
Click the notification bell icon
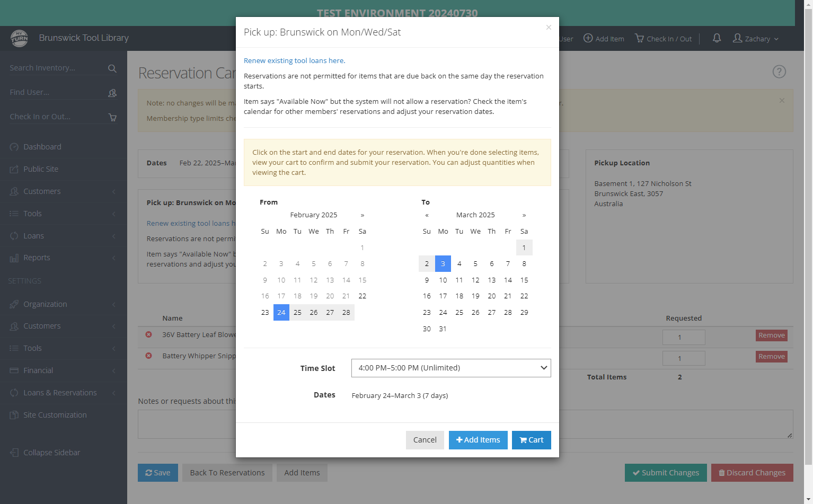tap(717, 38)
